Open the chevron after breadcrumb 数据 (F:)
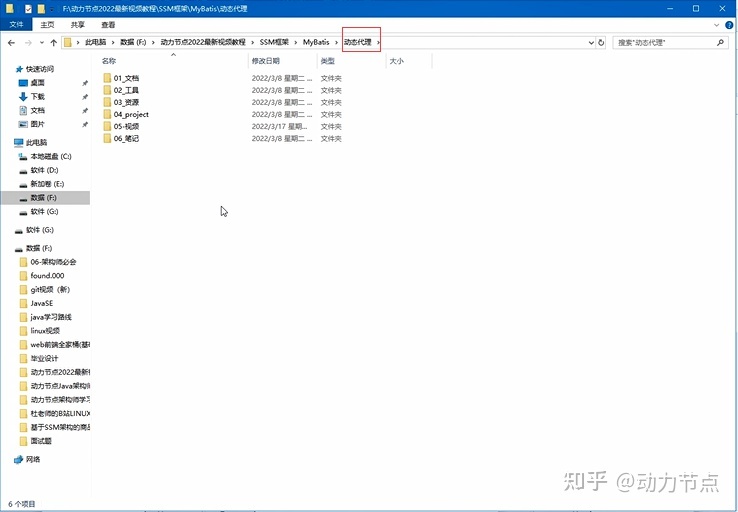This screenshot has height=512, width=738. pos(153,42)
